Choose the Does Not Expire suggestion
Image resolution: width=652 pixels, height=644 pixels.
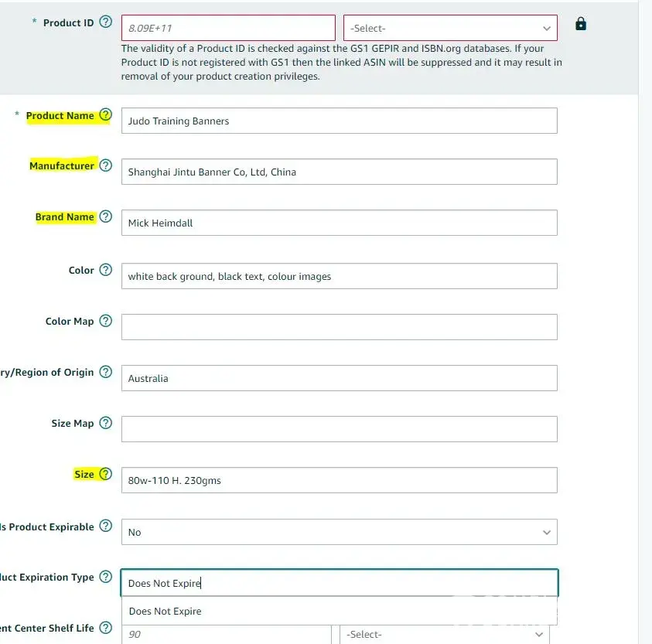(x=166, y=611)
